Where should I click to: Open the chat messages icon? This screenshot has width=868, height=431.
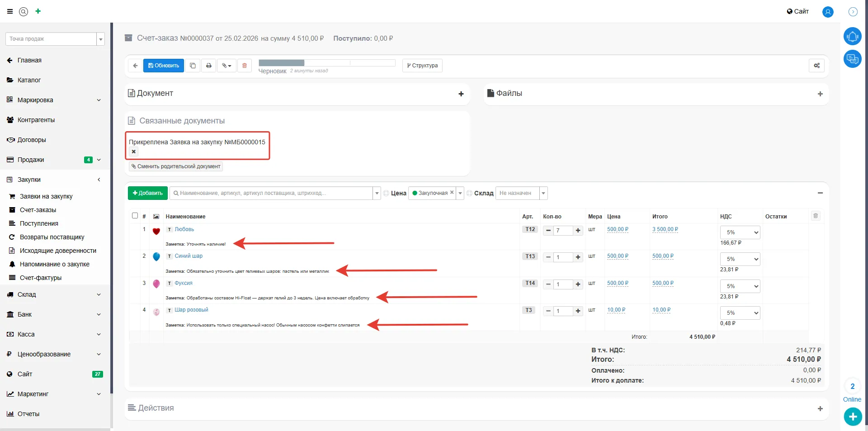tap(852, 59)
